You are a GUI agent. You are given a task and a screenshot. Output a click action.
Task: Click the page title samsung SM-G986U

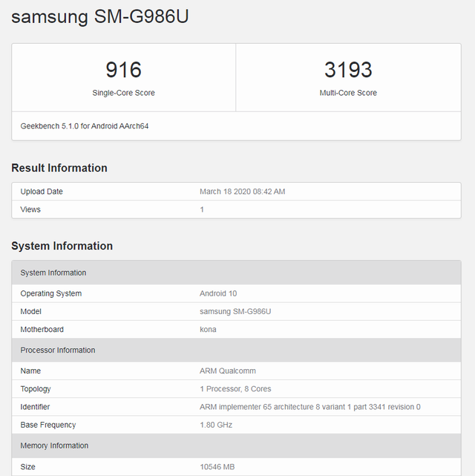100,16
